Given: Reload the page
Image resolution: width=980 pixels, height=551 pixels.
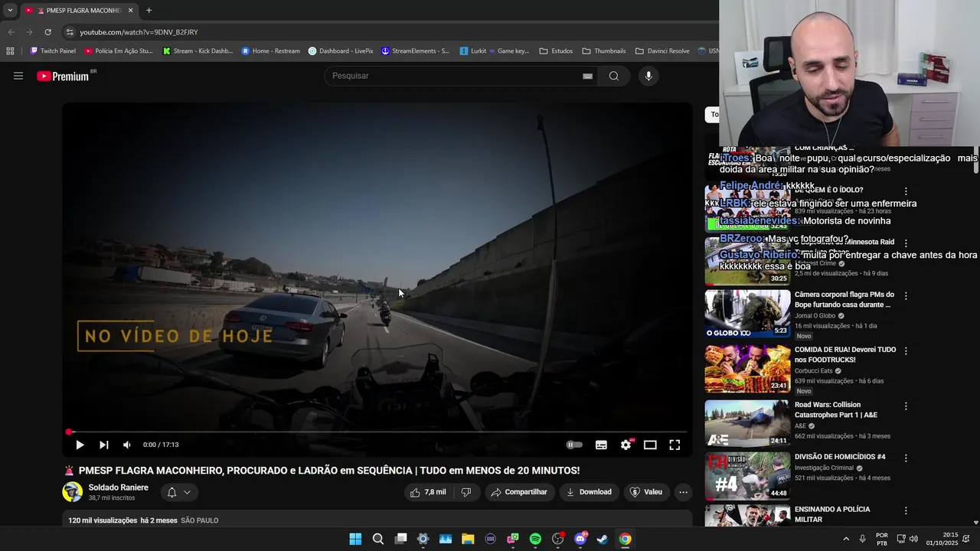Looking at the screenshot, I should point(47,32).
